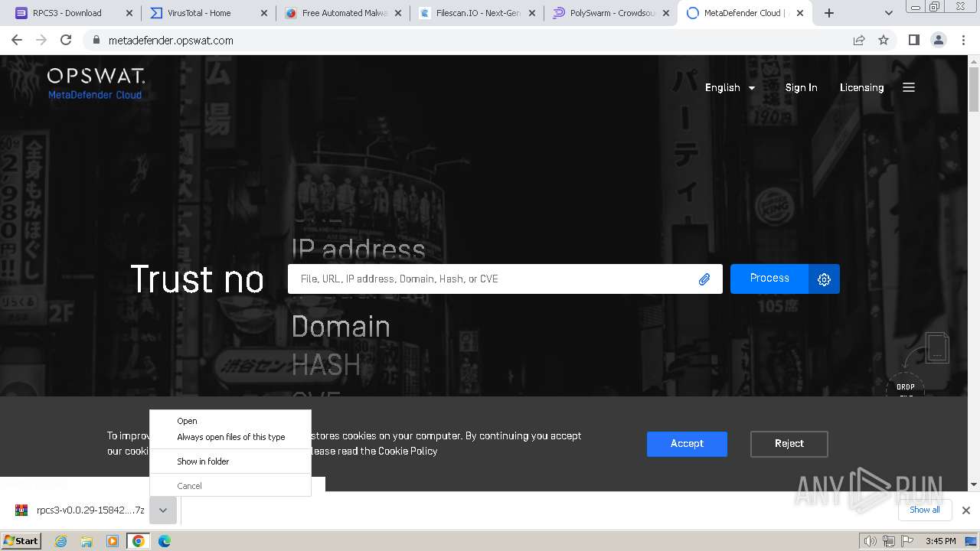Select Show in folder menu entry
This screenshot has width=980, height=551.
[230, 461]
